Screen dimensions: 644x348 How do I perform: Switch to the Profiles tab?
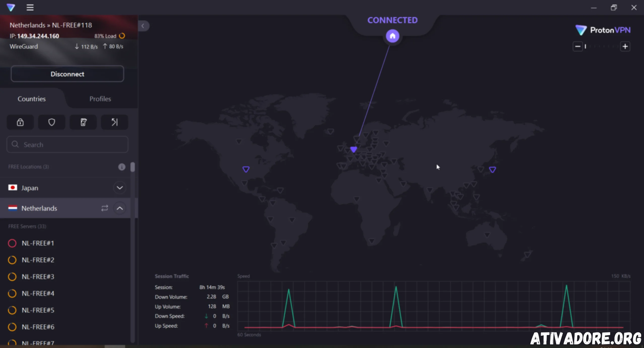click(100, 99)
